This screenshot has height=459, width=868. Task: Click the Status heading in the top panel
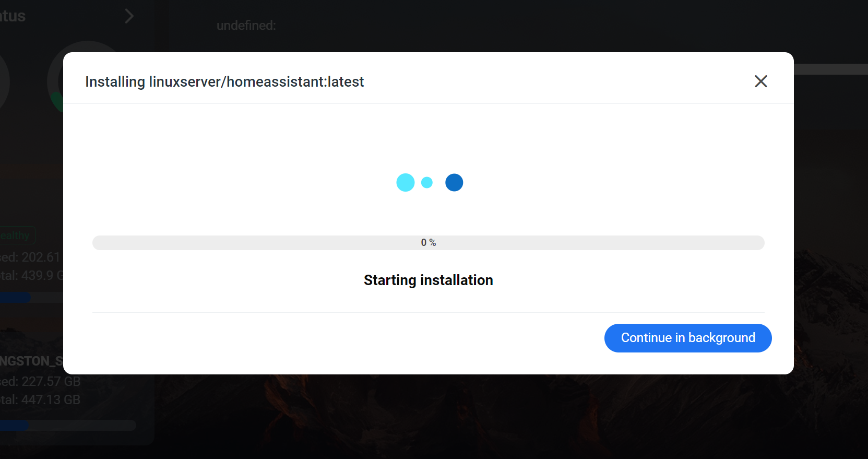click(x=13, y=16)
